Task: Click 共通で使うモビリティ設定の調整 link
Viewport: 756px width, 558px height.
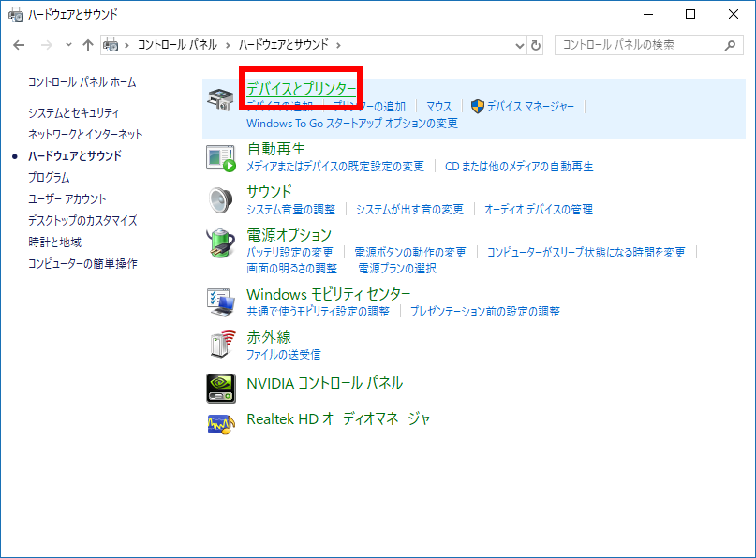Action: (x=318, y=312)
